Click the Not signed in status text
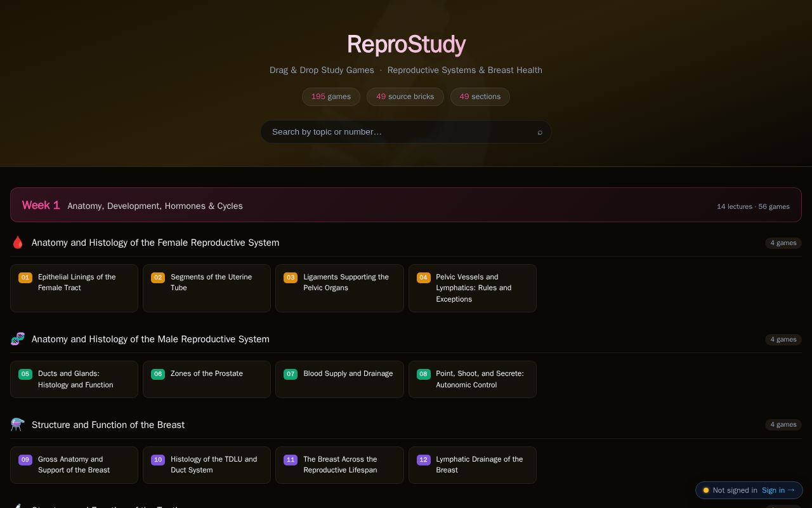812x508 pixels. [x=735, y=490]
